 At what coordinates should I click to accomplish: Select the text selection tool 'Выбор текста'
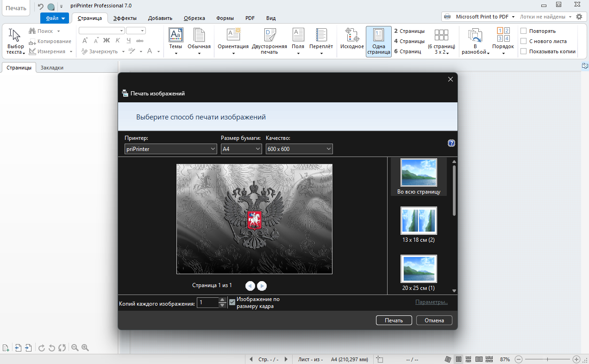coord(15,42)
